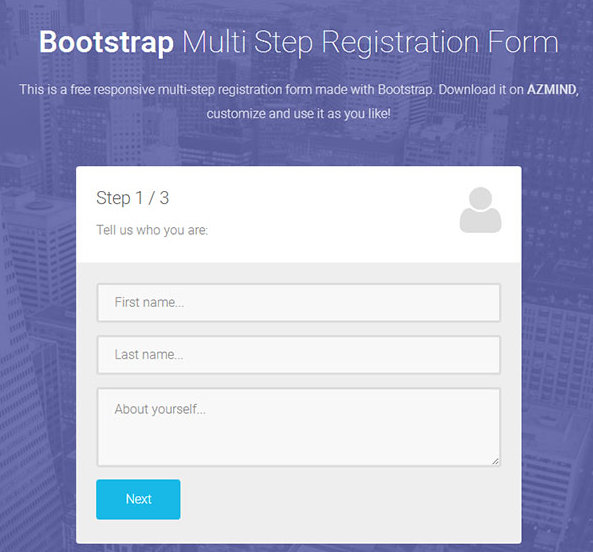Screen dimensions: 593x552
Task: Click the 'Last name...' placeholder text
Action: [x=149, y=354]
